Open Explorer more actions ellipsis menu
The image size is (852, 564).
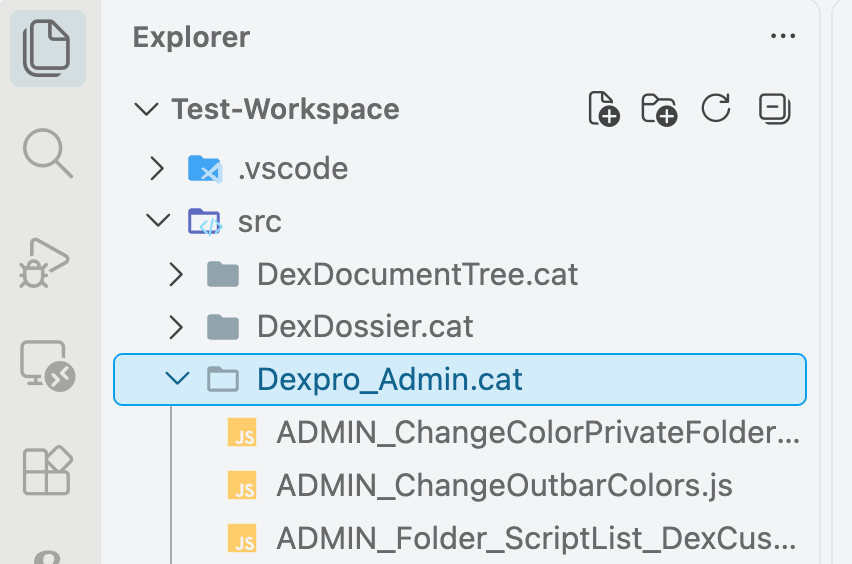pyautogui.click(x=783, y=36)
